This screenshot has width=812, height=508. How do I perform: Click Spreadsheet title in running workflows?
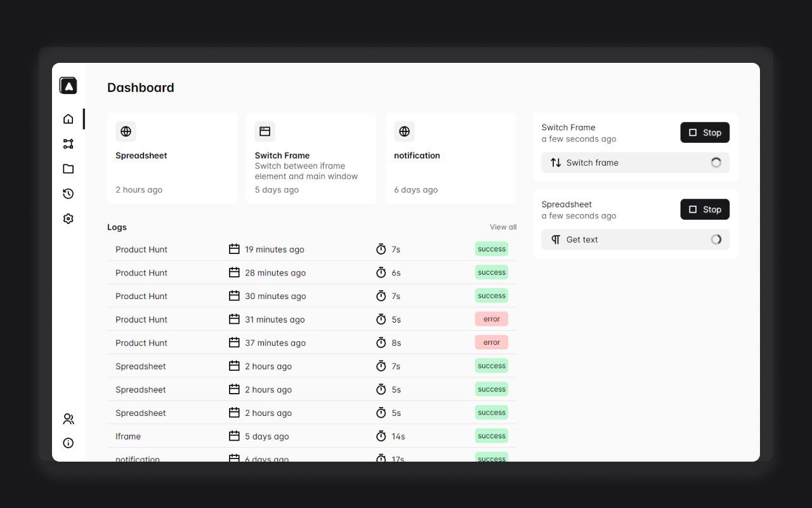pyautogui.click(x=566, y=204)
